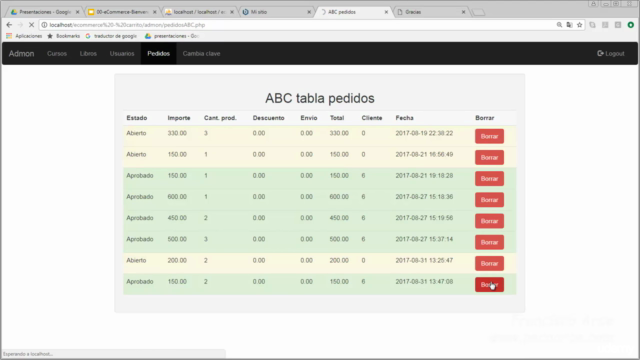This screenshot has height=360, width=640.
Task: Delete the order with importe 450.00
Action: click(x=489, y=221)
